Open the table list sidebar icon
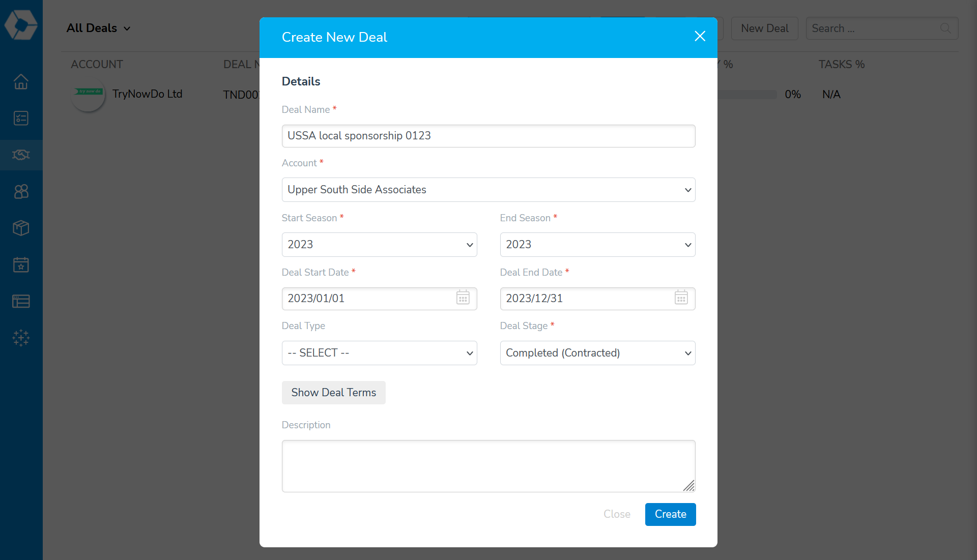Screen dimensions: 977x560 pos(21,301)
